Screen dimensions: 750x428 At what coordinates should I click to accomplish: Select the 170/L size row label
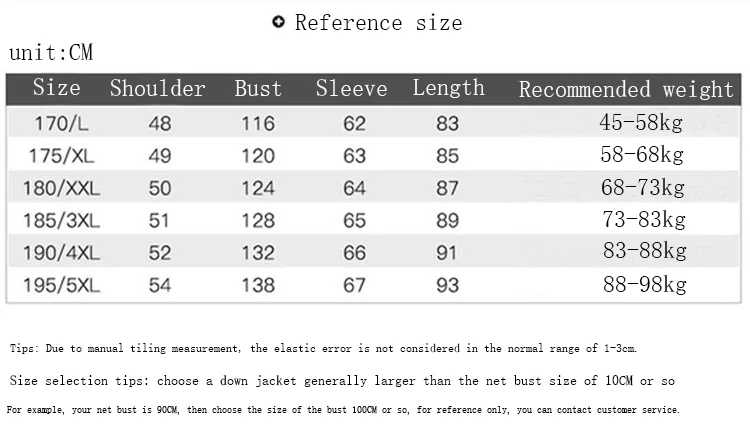[61, 124]
